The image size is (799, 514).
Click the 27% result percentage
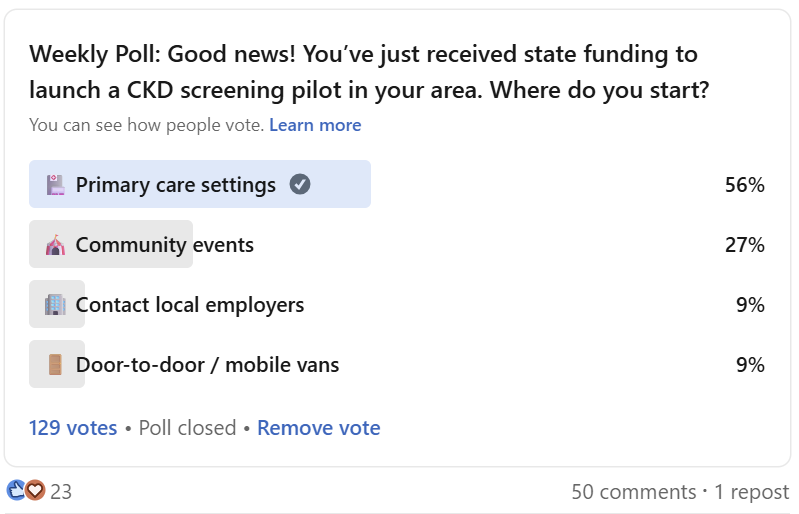click(744, 245)
